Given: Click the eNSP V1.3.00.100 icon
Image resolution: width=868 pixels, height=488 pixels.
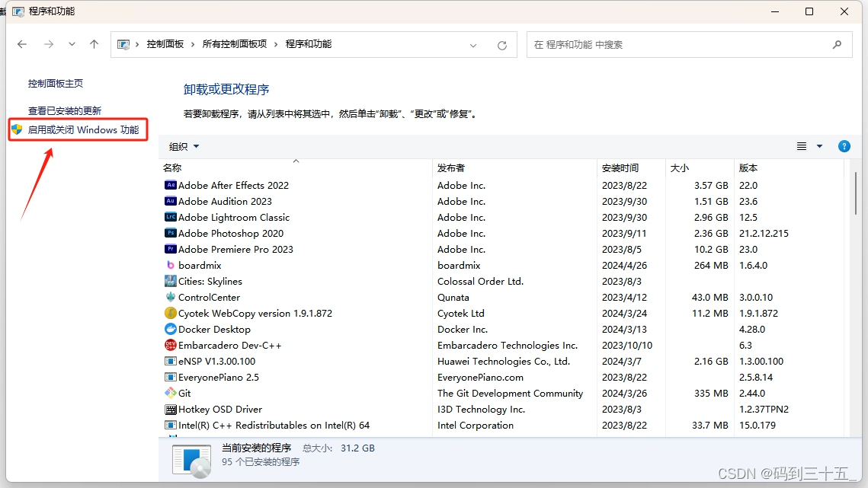Looking at the screenshot, I should (x=171, y=362).
